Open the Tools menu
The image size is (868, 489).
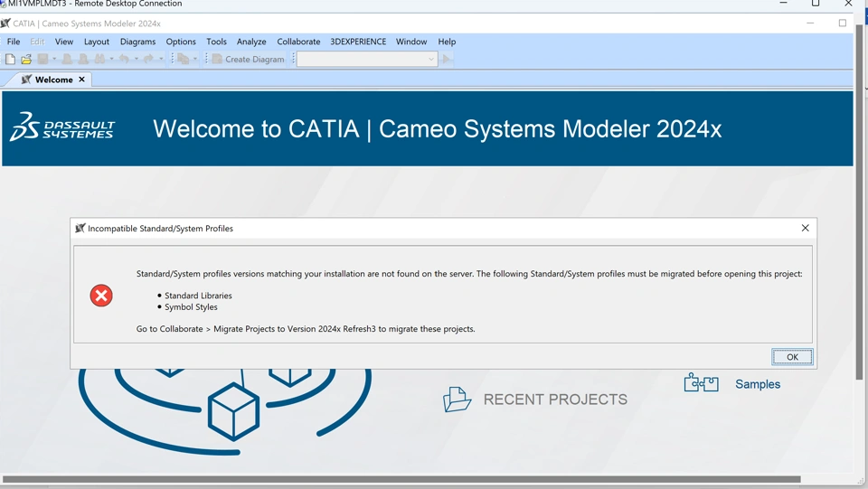216,42
